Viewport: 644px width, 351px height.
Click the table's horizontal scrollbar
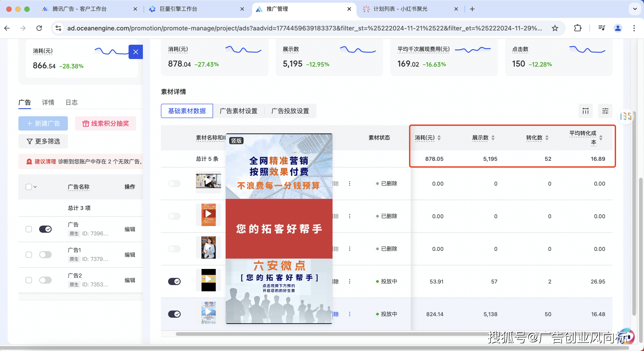[325, 334]
